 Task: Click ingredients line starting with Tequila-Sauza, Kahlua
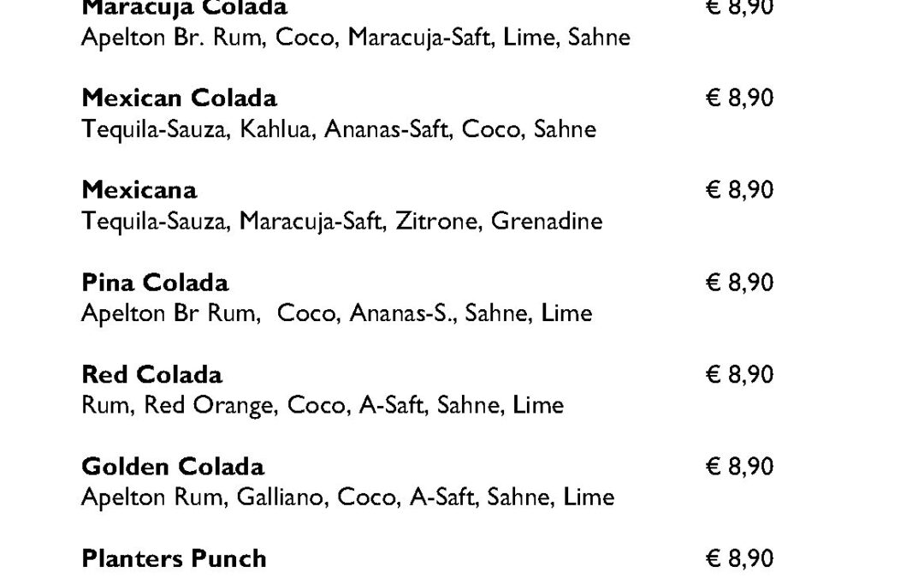click(x=339, y=129)
